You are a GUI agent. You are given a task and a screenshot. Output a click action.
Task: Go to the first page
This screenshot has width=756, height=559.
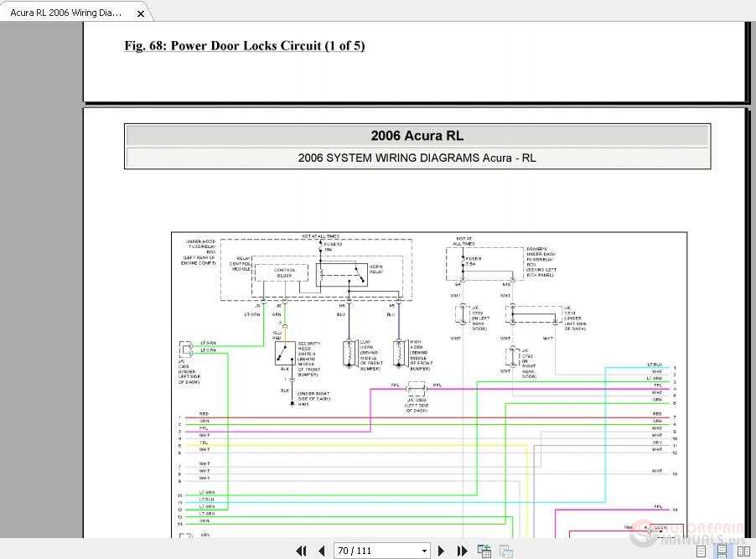click(x=301, y=551)
